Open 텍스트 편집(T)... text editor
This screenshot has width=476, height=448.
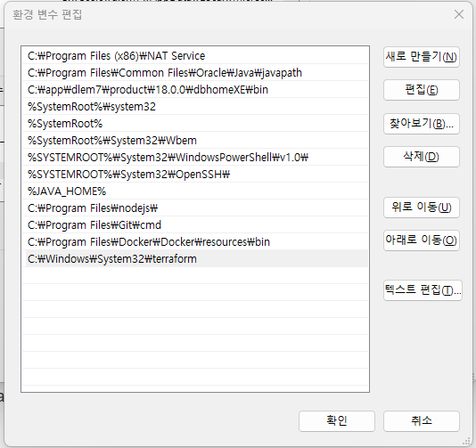423,290
